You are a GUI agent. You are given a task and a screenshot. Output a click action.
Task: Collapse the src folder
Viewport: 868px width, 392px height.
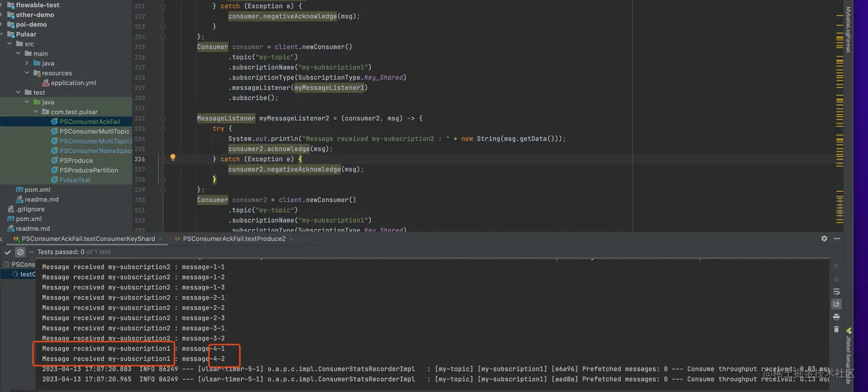10,44
